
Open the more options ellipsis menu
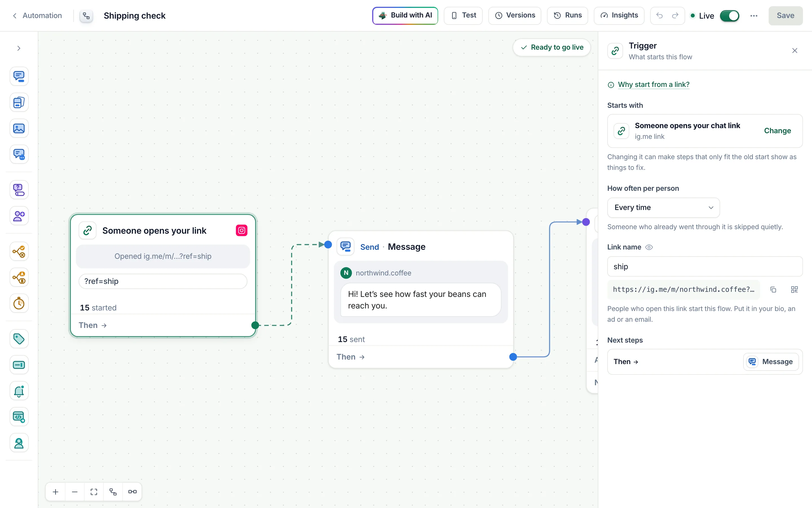[754, 16]
